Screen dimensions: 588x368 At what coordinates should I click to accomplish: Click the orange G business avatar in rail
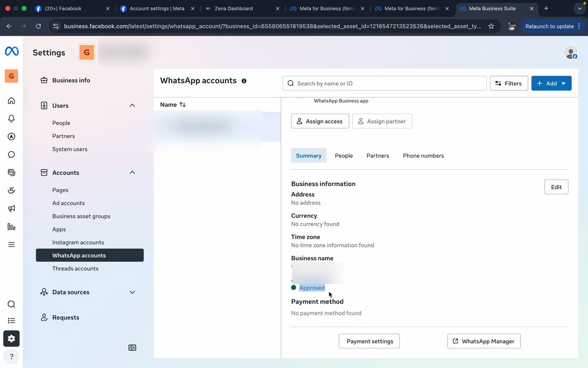[11, 76]
